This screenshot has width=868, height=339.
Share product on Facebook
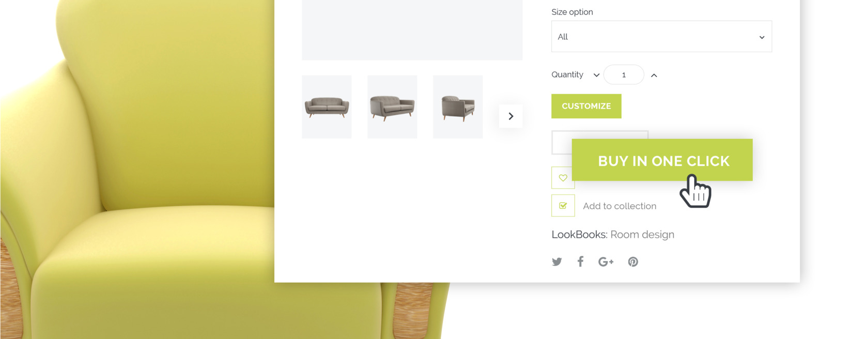coord(581,261)
